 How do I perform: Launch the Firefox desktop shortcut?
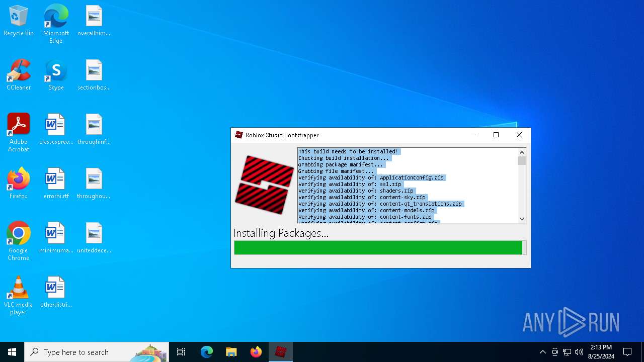tap(19, 184)
